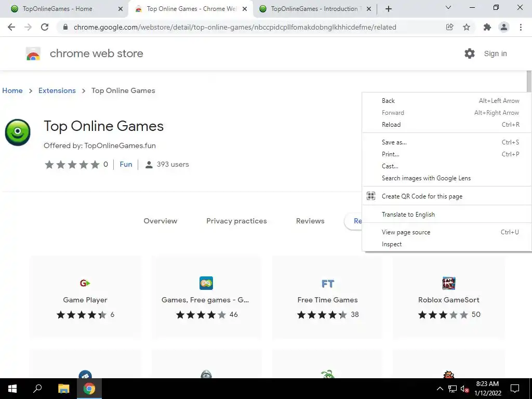Open the Reviews tab
The width and height of the screenshot is (532, 399).
310,221
